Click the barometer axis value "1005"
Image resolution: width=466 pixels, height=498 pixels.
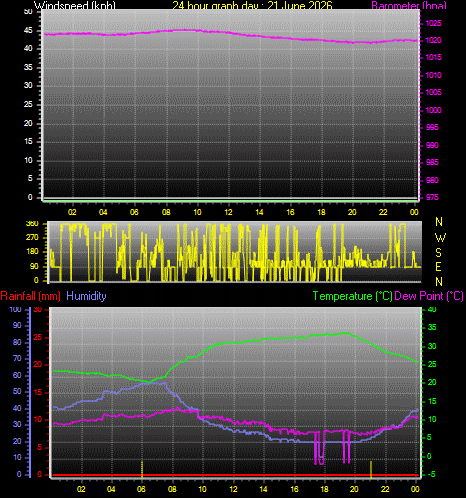pos(433,92)
